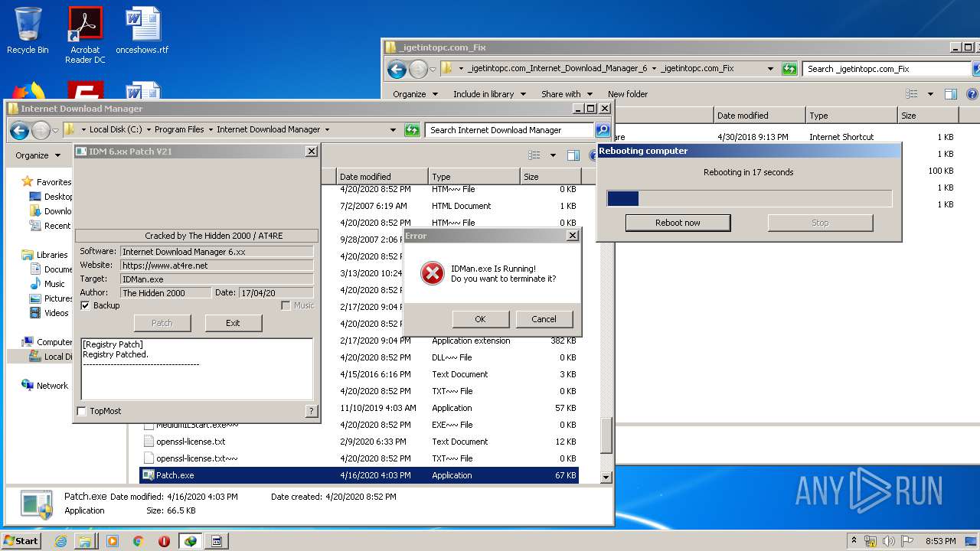This screenshot has width=980, height=551.
Task: Sort by the Date modified column in _igetintopc.com_Fix
Action: tap(759, 116)
